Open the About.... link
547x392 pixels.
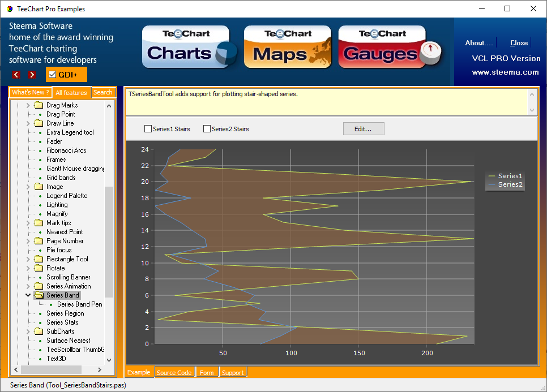pos(479,43)
